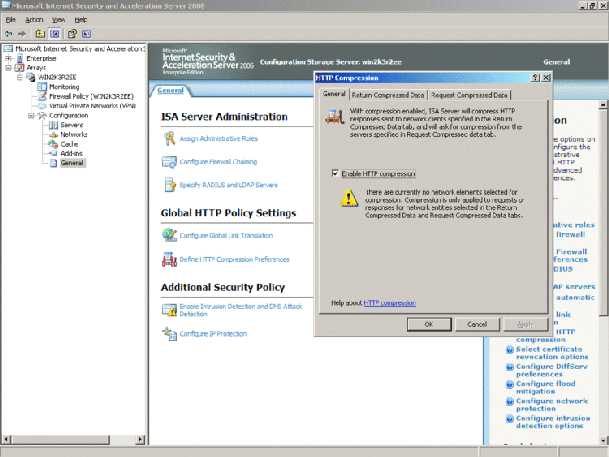This screenshot has height=457, width=609.
Task: Click the Configure IP Protection icon
Action: tap(169, 334)
